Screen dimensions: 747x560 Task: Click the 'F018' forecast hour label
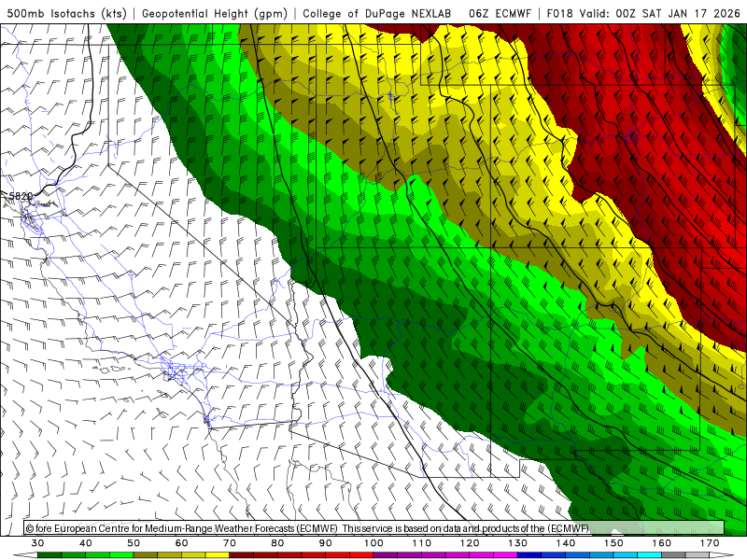pos(559,14)
